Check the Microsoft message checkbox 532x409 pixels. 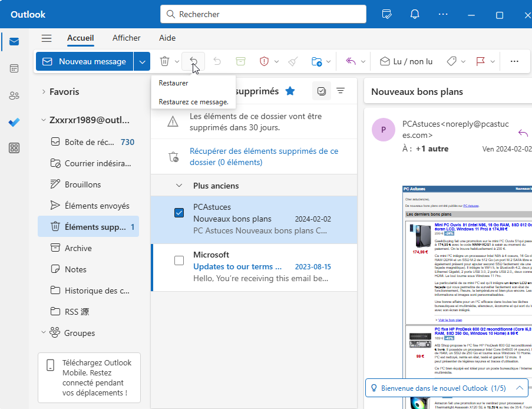[x=179, y=260]
